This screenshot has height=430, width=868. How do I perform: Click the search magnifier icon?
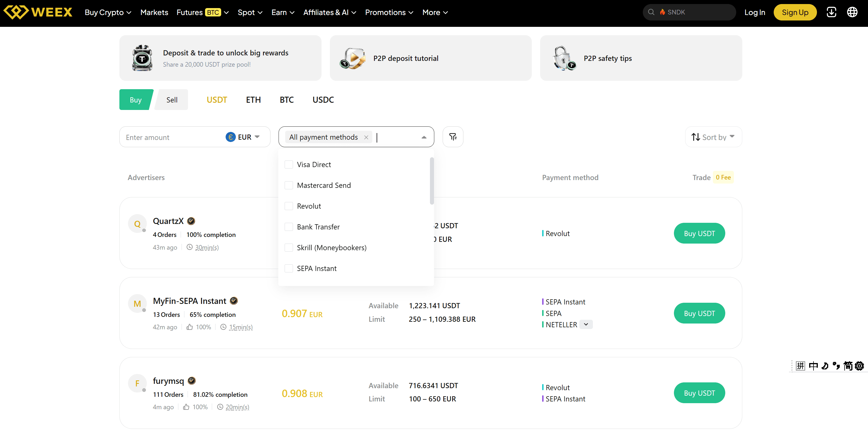(x=651, y=12)
